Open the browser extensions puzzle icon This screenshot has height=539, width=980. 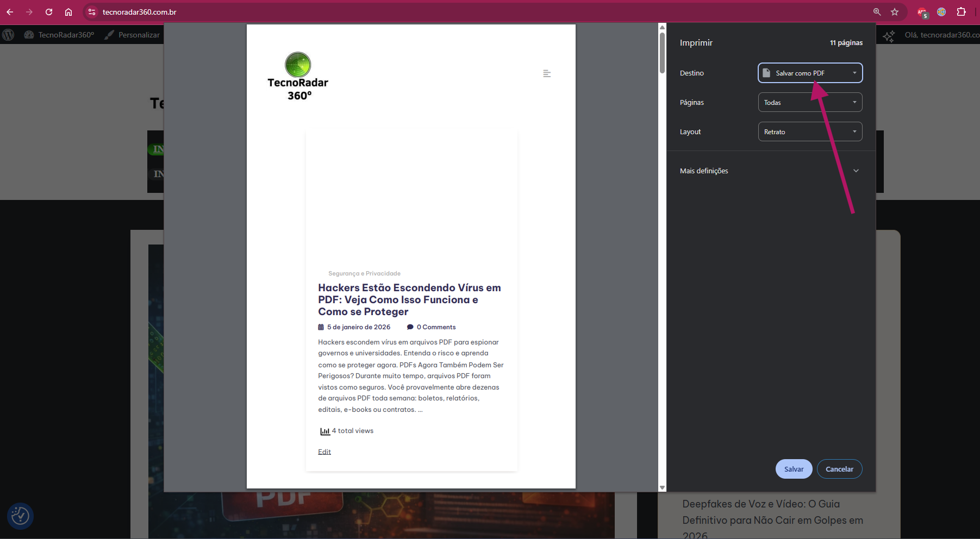coord(961,12)
